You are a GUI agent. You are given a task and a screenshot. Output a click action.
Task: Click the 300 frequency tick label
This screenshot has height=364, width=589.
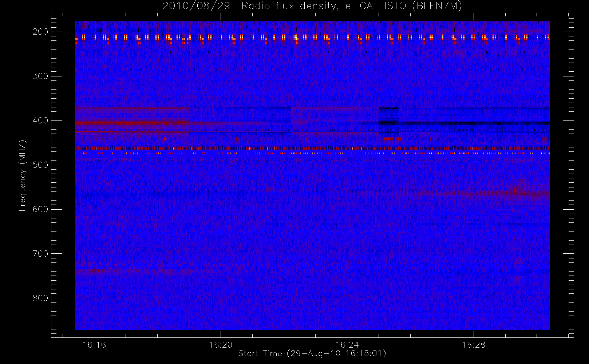tap(40, 76)
